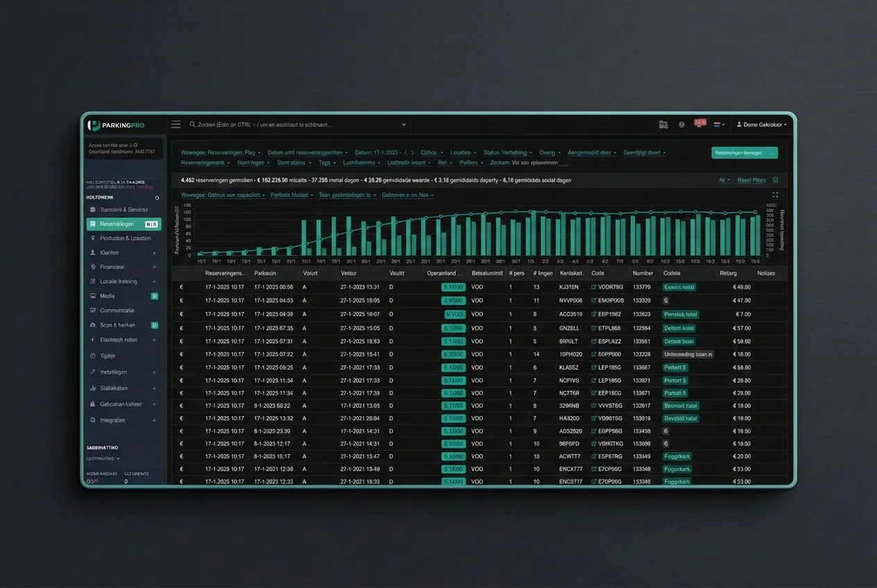Viewport: 877px width, 588px height.
Task: Click the Siallakatan chart icon
Action: point(93,388)
